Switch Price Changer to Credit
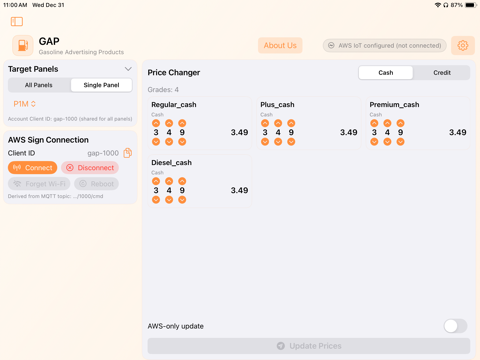Viewport: 480px width, 360px height. (442, 72)
